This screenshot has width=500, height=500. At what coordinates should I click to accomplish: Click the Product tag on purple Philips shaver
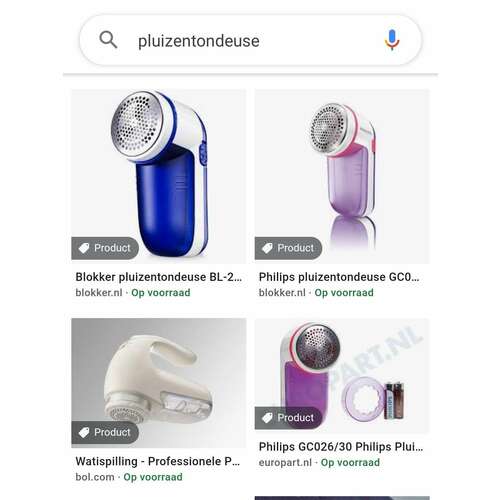tap(288, 248)
